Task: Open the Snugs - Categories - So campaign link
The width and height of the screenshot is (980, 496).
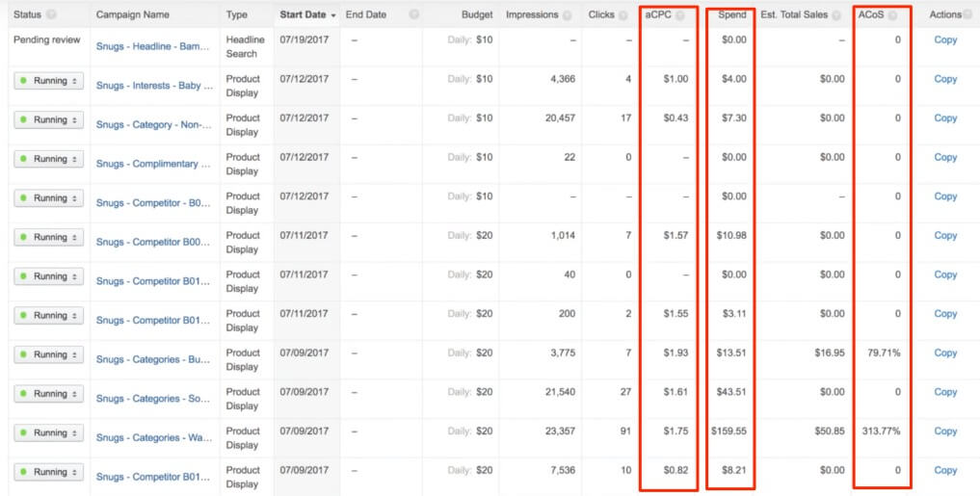Action: click(x=153, y=399)
